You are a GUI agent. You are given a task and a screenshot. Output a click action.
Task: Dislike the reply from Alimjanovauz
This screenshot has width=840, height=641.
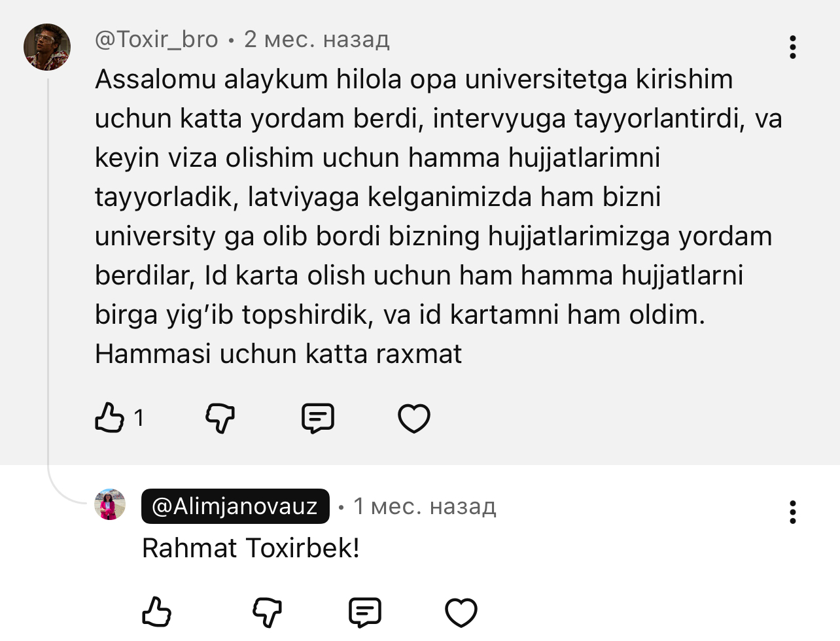click(268, 612)
